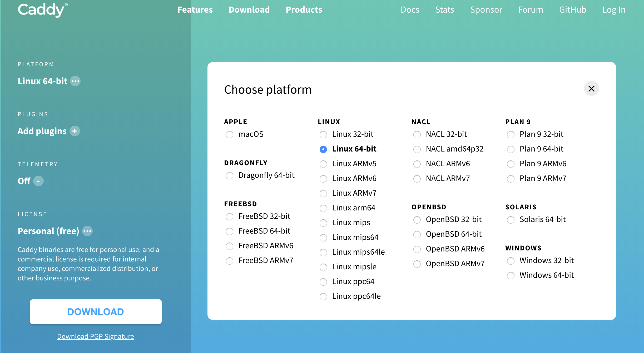
Task: Open license options ellipsis beside Personal (free)
Action: (87, 231)
